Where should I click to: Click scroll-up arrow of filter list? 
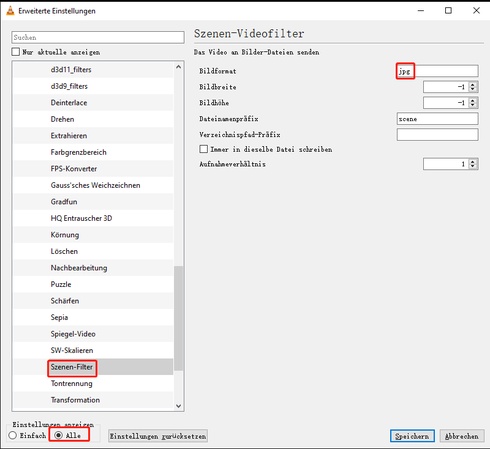[x=178, y=67]
